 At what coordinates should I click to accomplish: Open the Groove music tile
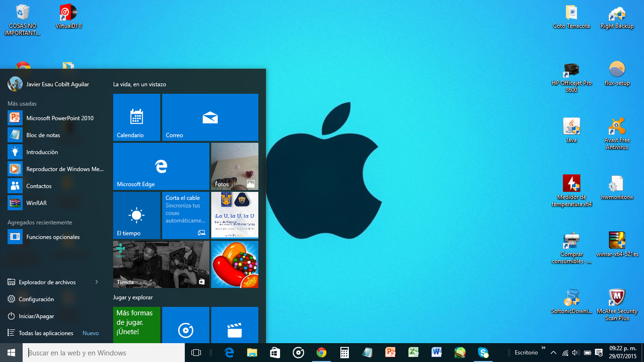[x=186, y=325]
